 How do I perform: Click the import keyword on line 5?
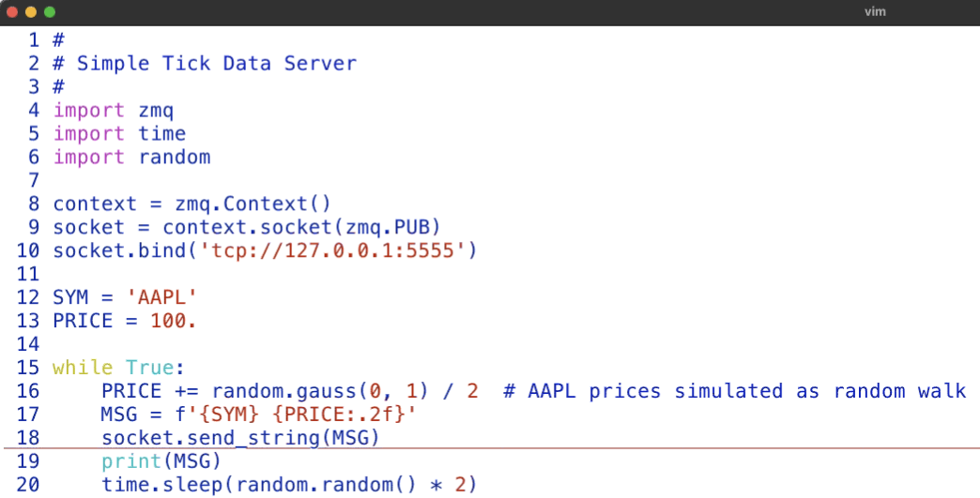(x=88, y=134)
